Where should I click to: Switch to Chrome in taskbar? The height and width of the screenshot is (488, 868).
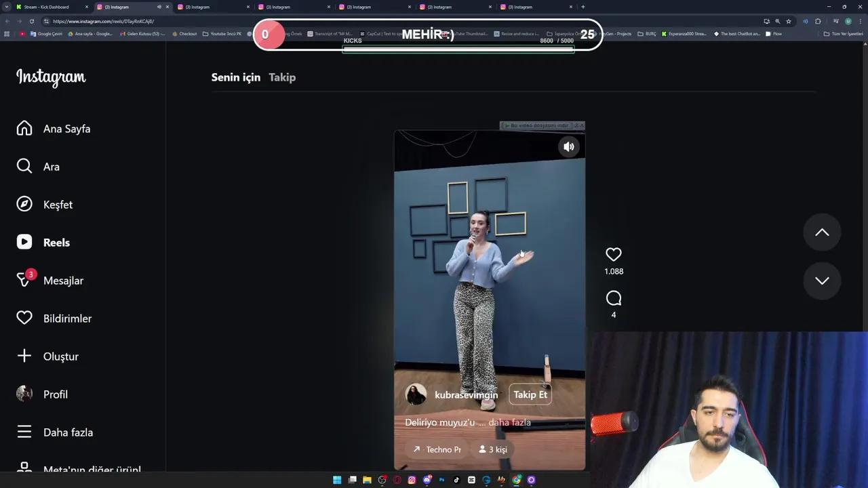(x=516, y=480)
